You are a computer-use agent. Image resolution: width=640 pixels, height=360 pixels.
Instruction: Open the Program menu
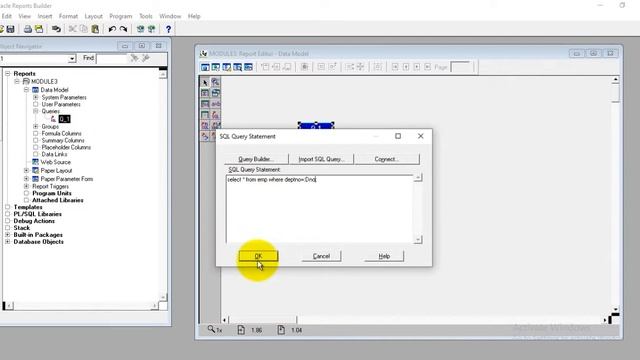click(x=120, y=16)
